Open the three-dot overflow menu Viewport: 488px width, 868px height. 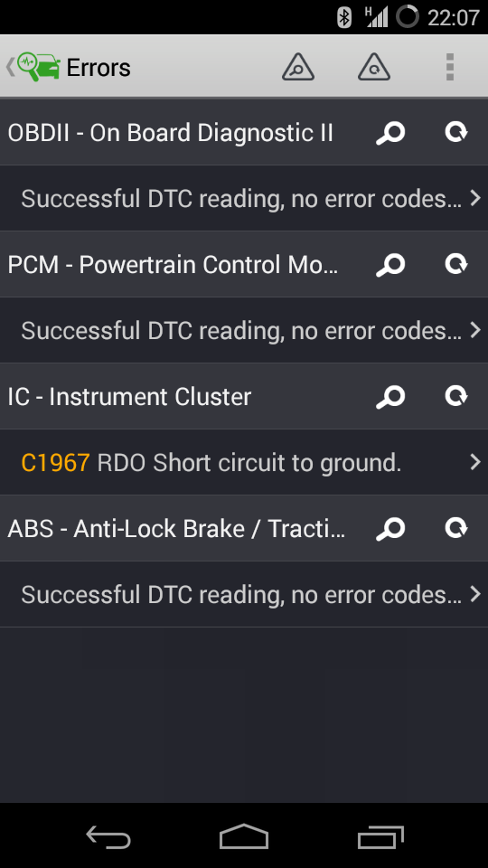tap(450, 67)
